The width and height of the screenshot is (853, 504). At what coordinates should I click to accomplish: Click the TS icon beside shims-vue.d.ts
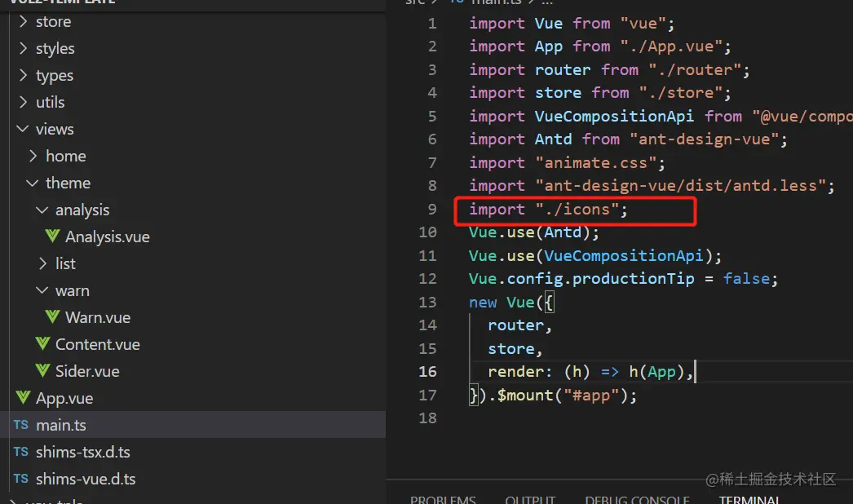click(x=20, y=479)
